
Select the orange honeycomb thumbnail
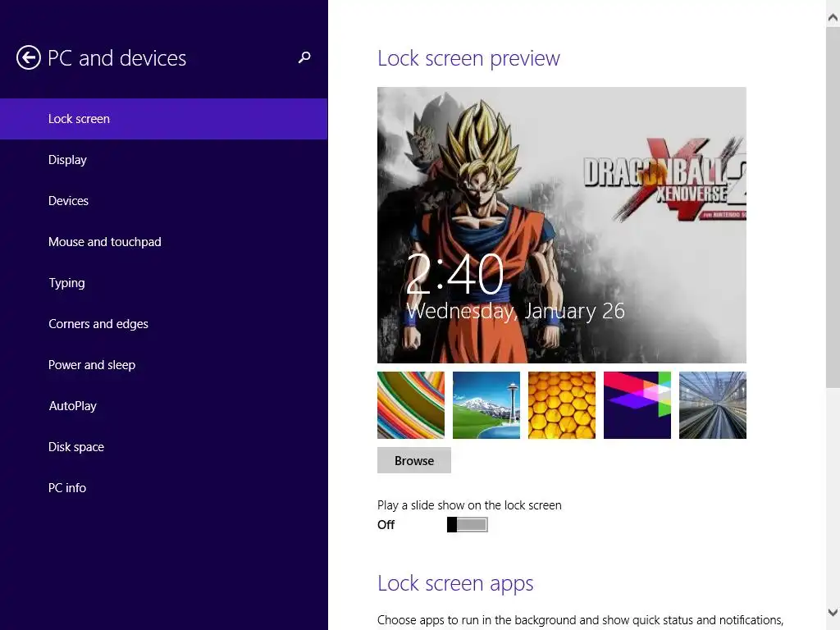pos(561,405)
